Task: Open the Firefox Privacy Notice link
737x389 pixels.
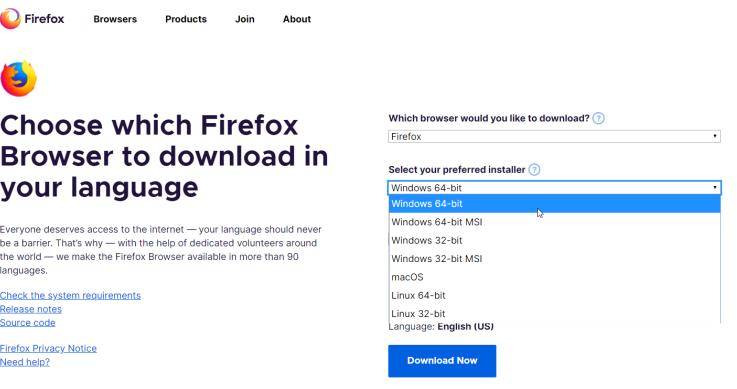Action: pyautogui.click(x=48, y=349)
